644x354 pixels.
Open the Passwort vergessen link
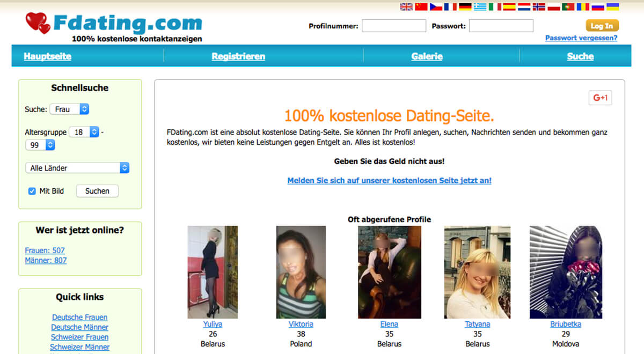581,38
